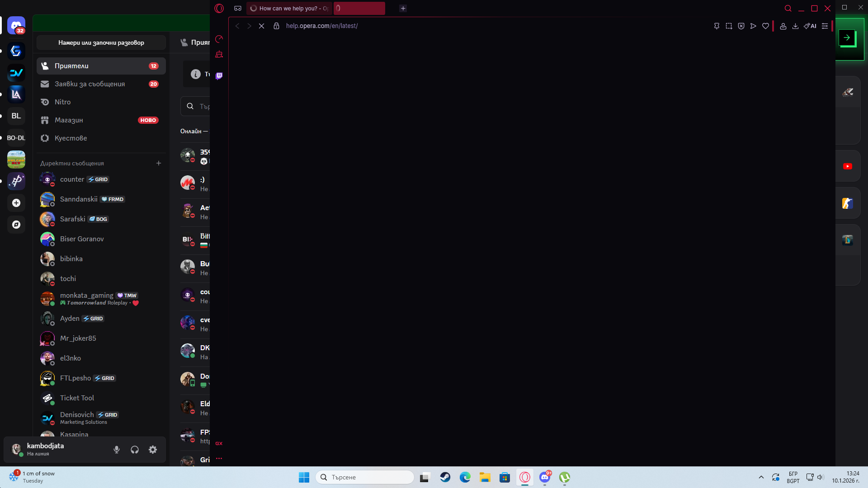Switch to the 'How can we help you?' tab

pyautogui.click(x=289, y=8)
